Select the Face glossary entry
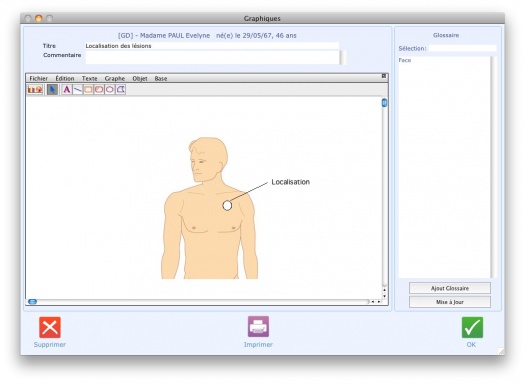The height and width of the screenshot is (383, 525). [x=405, y=60]
